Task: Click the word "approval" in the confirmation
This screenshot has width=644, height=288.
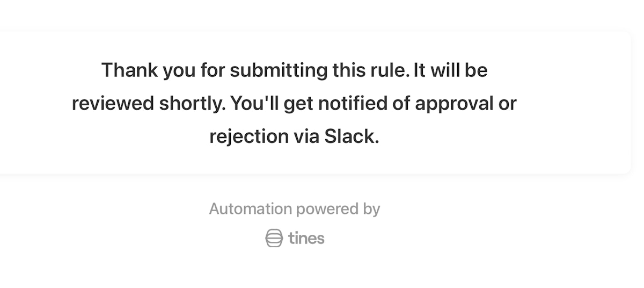Action: [x=453, y=103]
